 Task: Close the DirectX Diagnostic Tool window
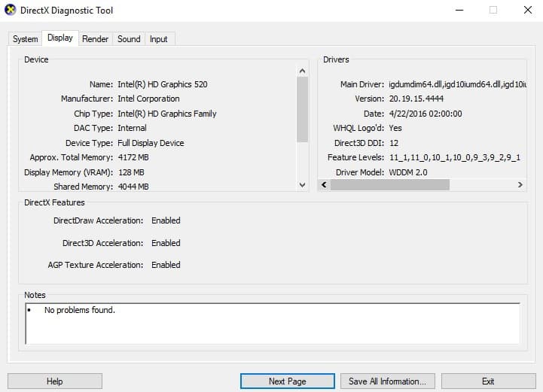528,10
